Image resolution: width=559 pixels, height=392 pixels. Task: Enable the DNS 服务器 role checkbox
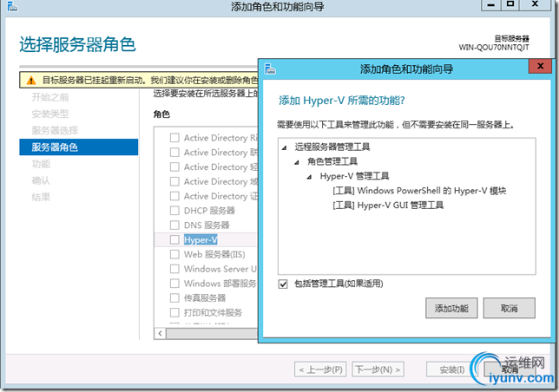[174, 225]
